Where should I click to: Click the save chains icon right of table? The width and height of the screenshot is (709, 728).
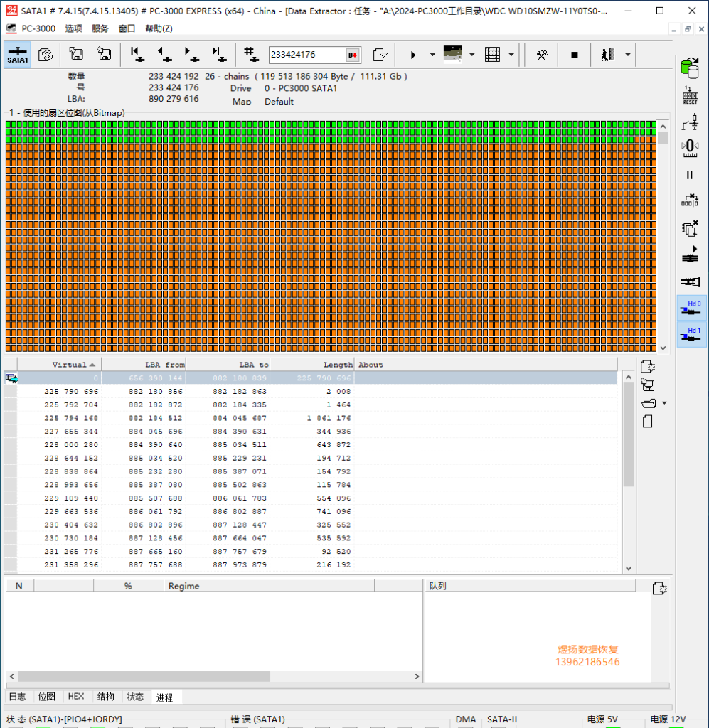coord(648,385)
